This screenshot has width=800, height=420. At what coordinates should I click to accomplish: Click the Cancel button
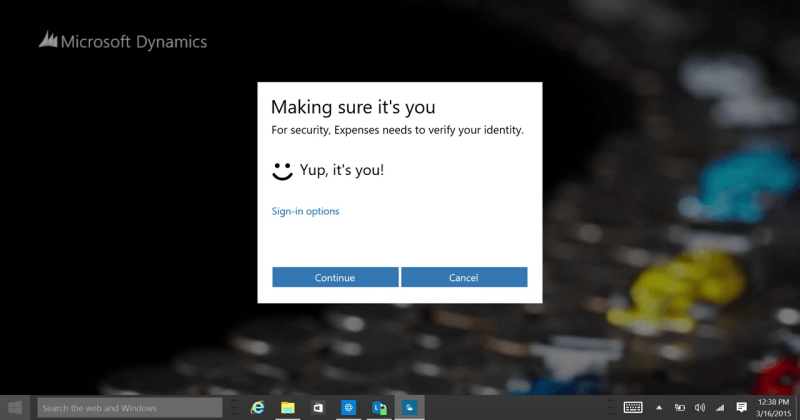[464, 277]
